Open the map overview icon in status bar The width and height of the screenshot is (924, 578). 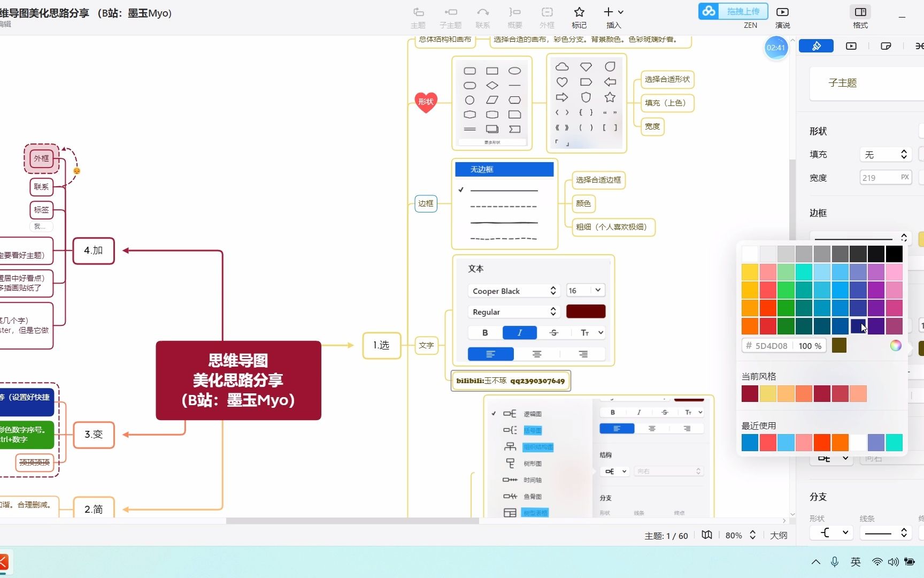pyautogui.click(x=706, y=535)
